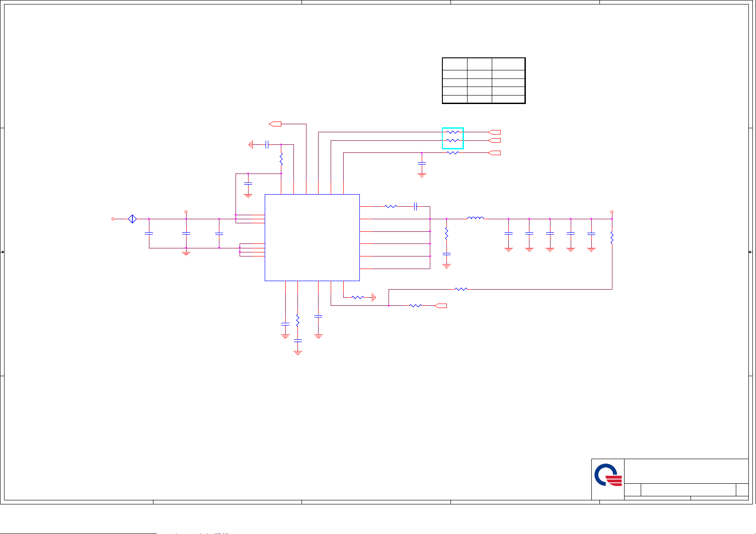This screenshot has width=756, height=534.
Task: Select the sideways ground symbol beside horizontal capacitor at top
Action: click(250, 144)
